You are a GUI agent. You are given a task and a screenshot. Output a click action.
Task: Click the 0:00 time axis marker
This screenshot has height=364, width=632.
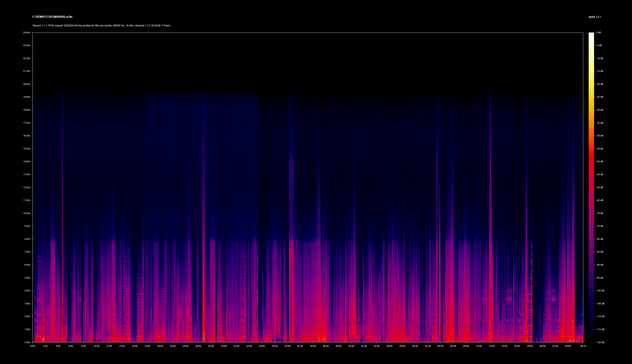pos(33,346)
